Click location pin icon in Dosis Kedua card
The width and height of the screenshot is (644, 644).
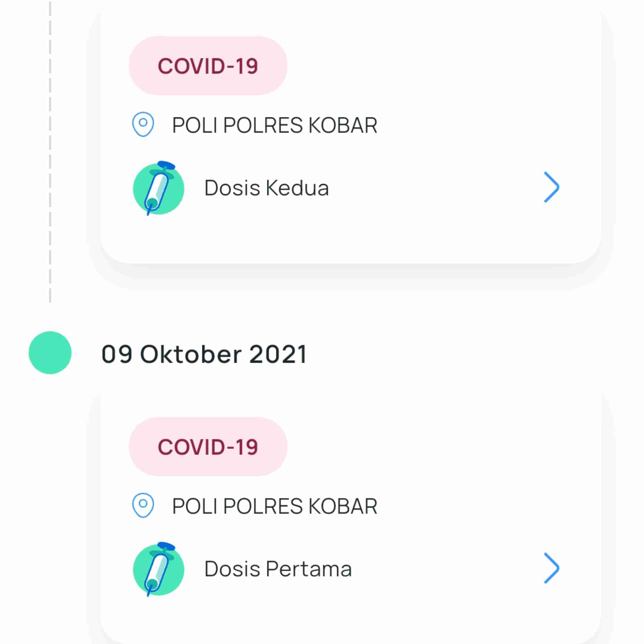[143, 124]
